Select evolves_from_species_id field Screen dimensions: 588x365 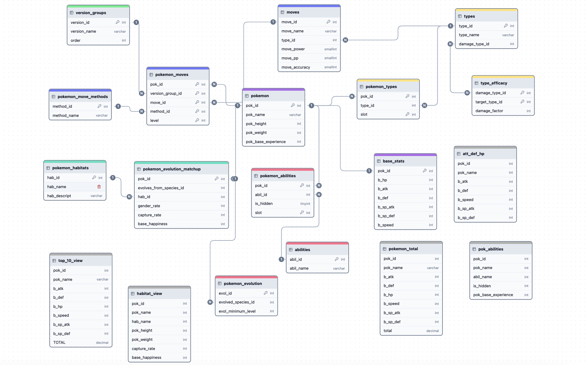click(181, 188)
